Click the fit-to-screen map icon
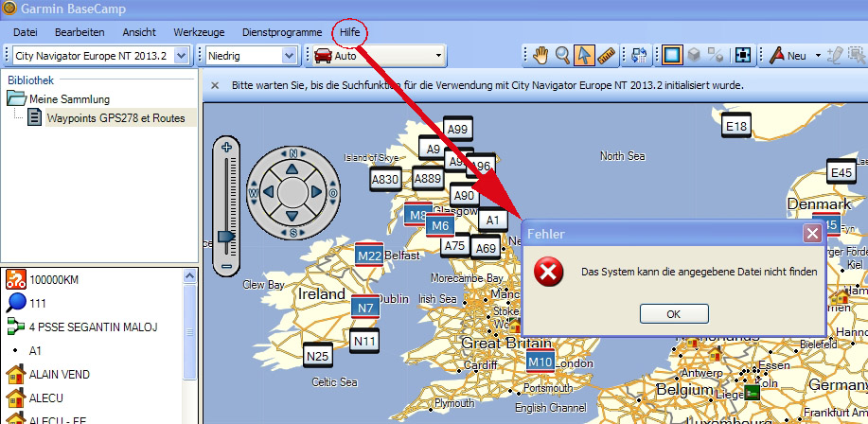Viewport: 868px width, 424px height. click(742, 55)
